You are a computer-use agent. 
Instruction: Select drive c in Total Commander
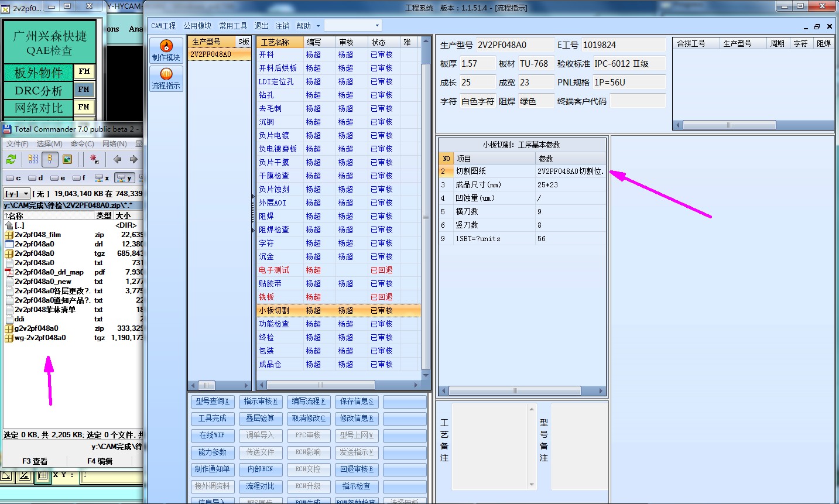(13, 178)
